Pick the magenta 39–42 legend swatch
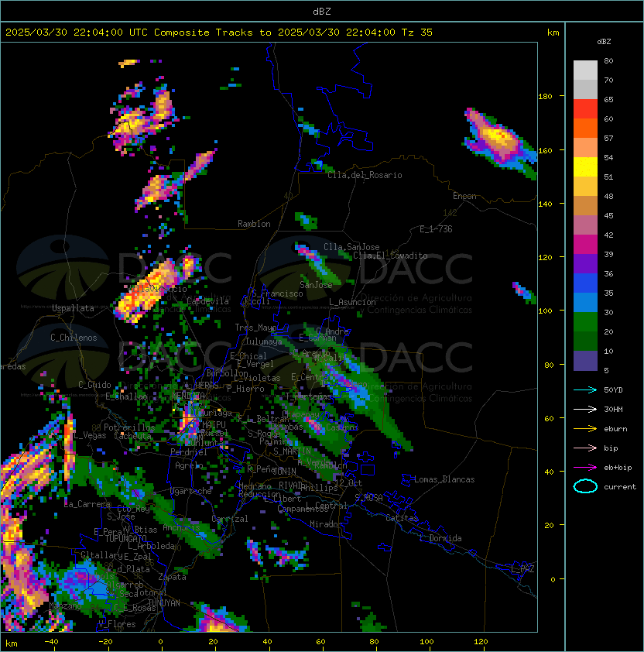This screenshot has height=652, width=644. (x=585, y=245)
